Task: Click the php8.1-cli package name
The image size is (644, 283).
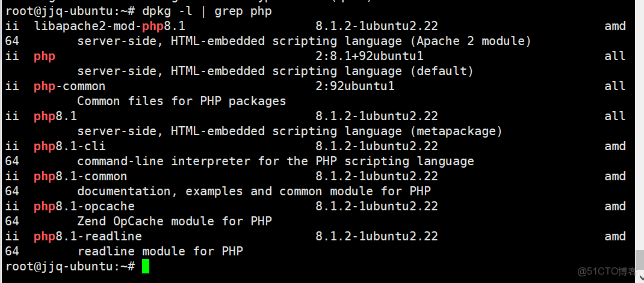Action: click(x=69, y=146)
